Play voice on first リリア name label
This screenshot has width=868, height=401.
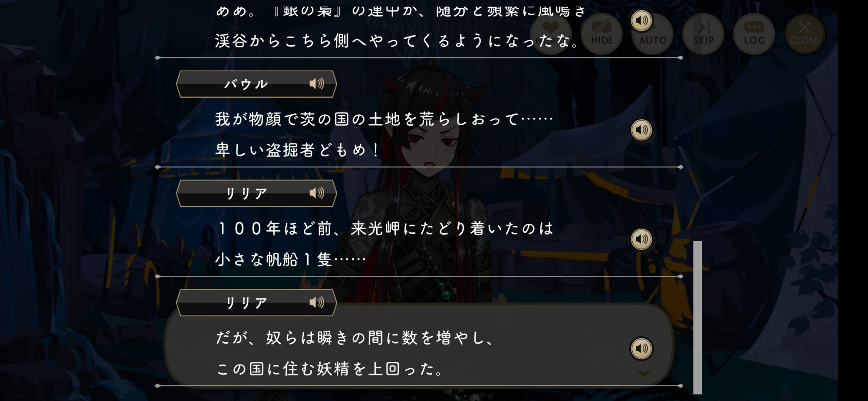(317, 193)
